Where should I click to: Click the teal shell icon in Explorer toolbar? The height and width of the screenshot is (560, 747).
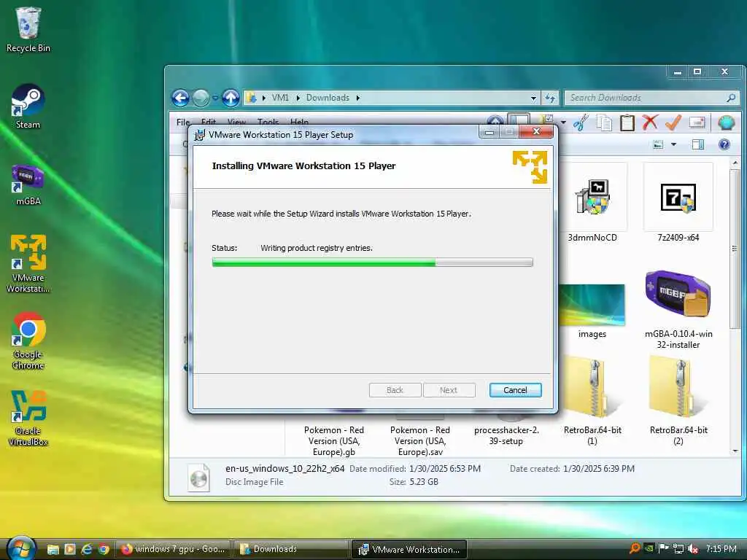click(726, 122)
